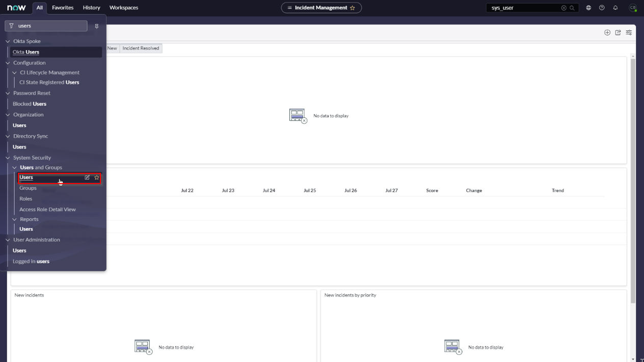Open the Incident Resolved tab
The height and width of the screenshot is (362, 644).
click(x=141, y=48)
